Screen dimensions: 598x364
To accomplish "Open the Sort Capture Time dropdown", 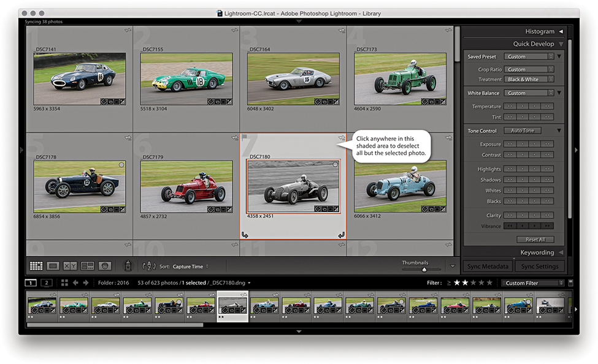I will [190, 267].
